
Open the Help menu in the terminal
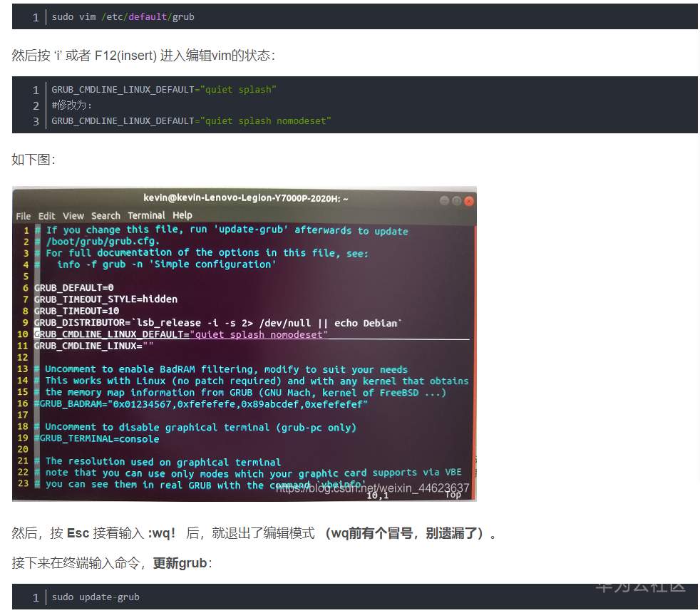(182, 215)
